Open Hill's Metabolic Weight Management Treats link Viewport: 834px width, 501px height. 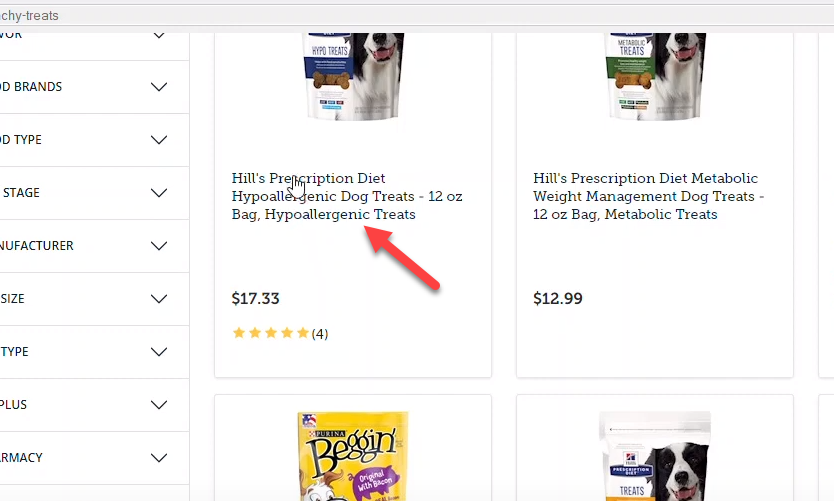pyautogui.click(x=648, y=196)
